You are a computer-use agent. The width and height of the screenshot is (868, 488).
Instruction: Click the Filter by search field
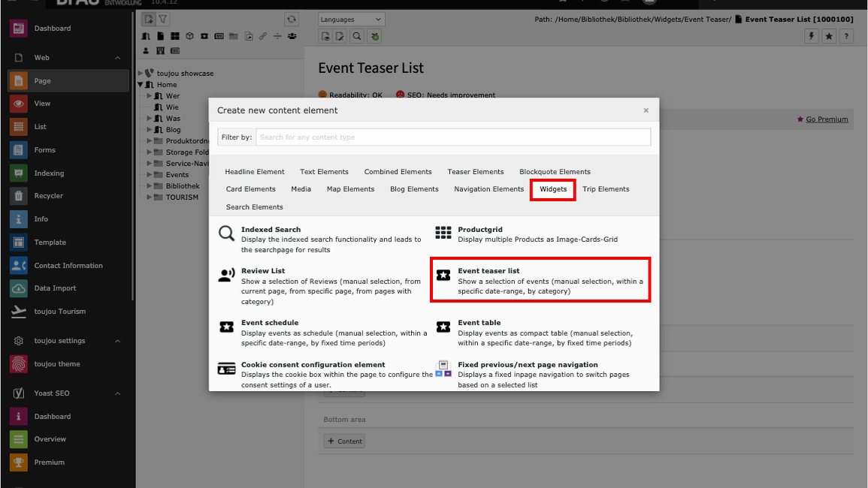click(x=453, y=137)
